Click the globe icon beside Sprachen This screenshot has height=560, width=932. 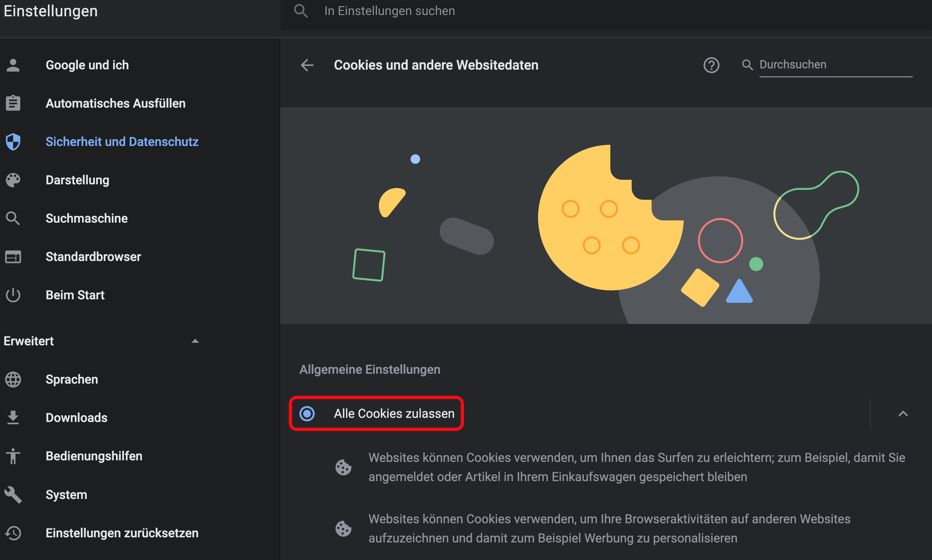(x=13, y=379)
